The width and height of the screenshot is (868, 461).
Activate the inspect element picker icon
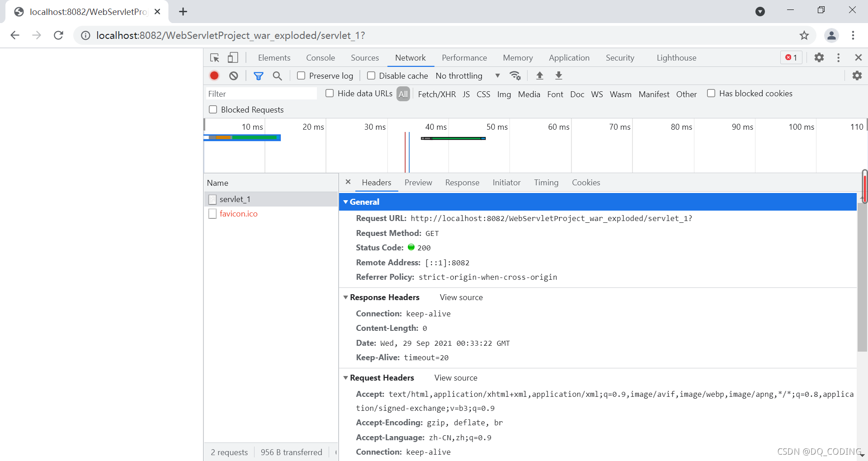point(215,58)
